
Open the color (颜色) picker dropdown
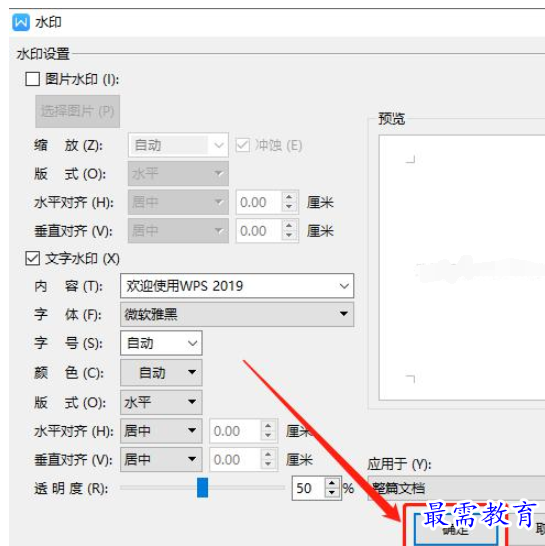click(161, 373)
